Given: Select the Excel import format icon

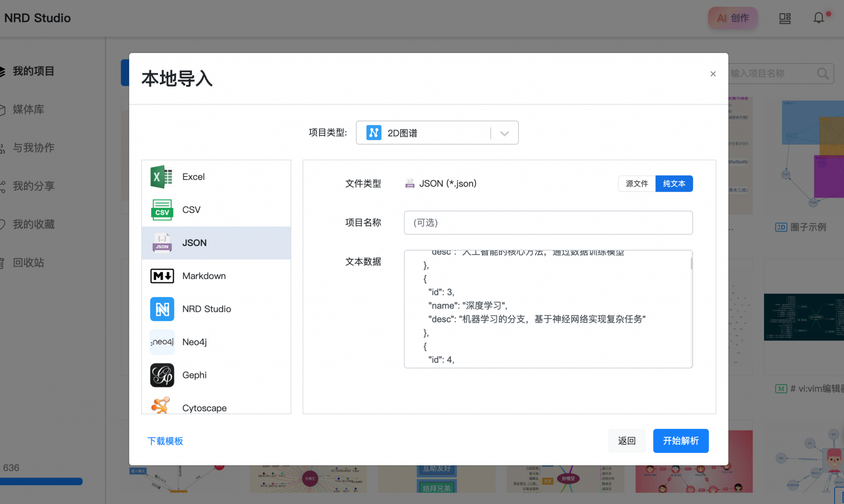Looking at the screenshot, I should 162,176.
